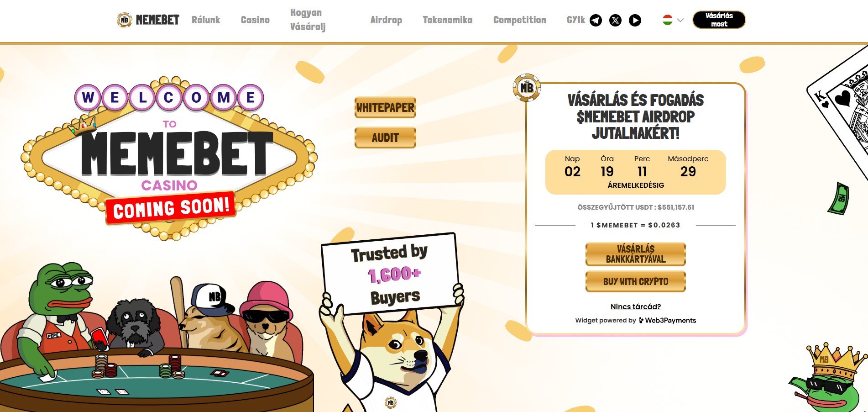Image resolution: width=868 pixels, height=412 pixels.
Task: Click the Web3Payments logo
Action: click(667, 320)
